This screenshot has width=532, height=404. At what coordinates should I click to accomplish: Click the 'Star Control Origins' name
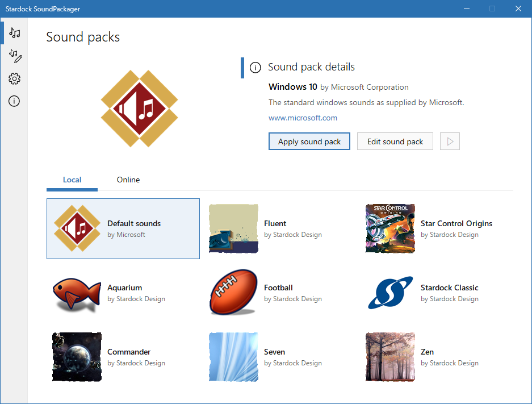[x=456, y=223]
